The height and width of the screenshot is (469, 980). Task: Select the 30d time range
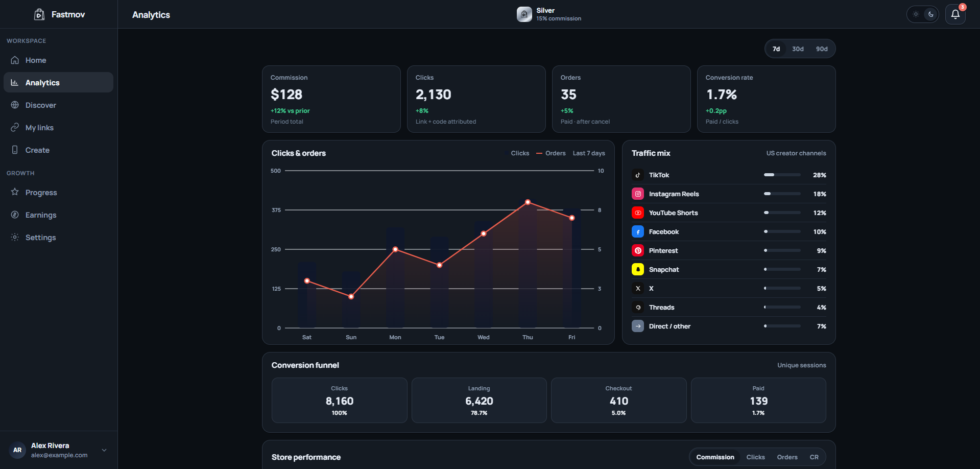pos(798,49)
